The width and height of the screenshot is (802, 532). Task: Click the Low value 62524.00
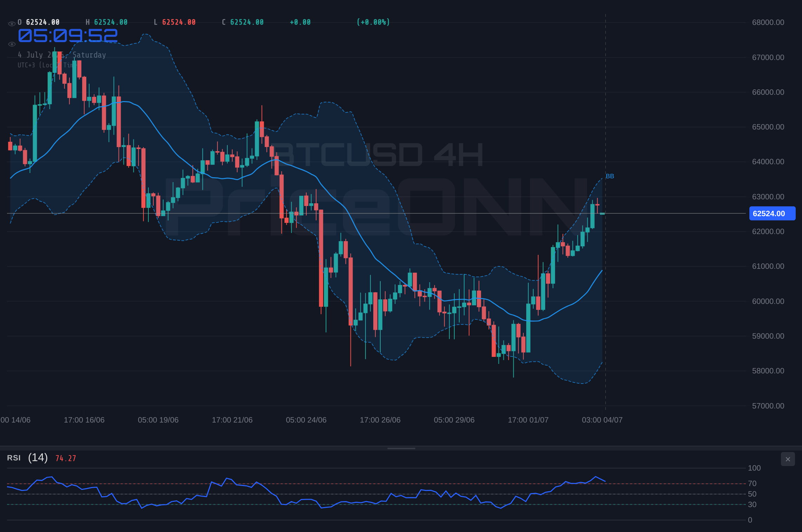click(x=179, y=22)
